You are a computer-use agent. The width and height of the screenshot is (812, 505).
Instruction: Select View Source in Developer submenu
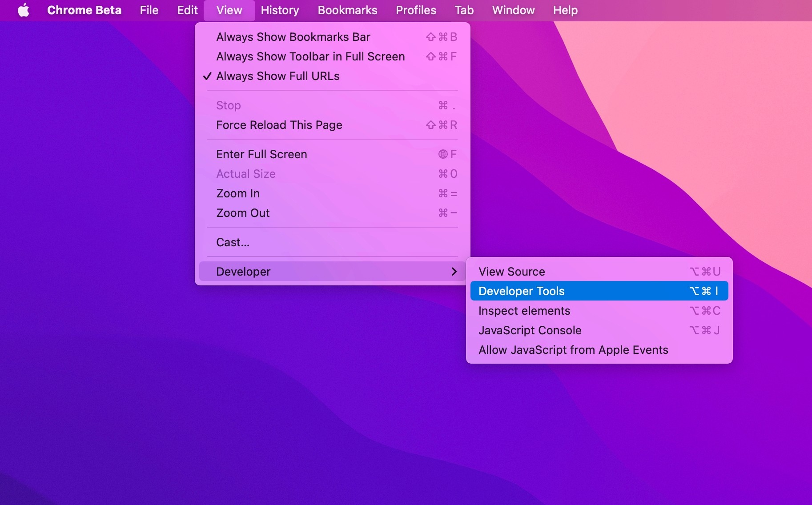coord(599,272)
